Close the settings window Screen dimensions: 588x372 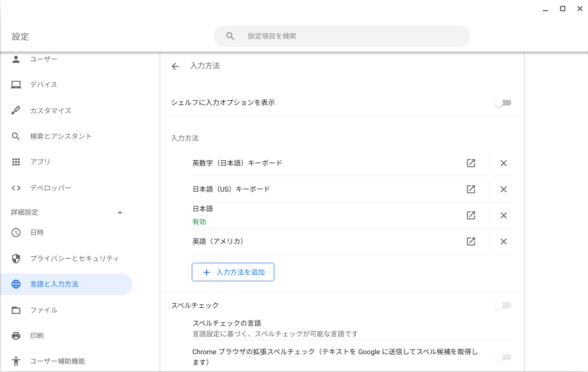[580, 9]
